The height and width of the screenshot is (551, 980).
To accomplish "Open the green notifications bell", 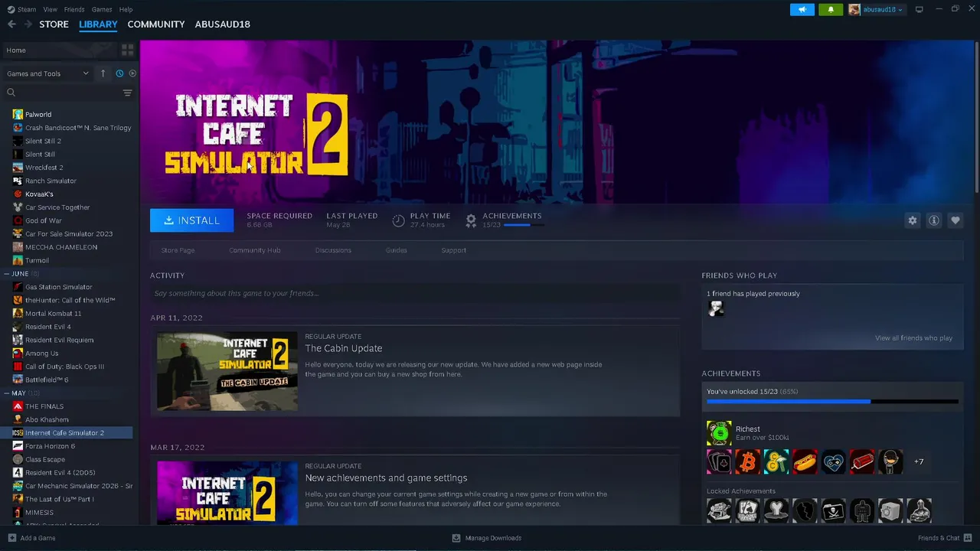I will (x=831, y=9).
